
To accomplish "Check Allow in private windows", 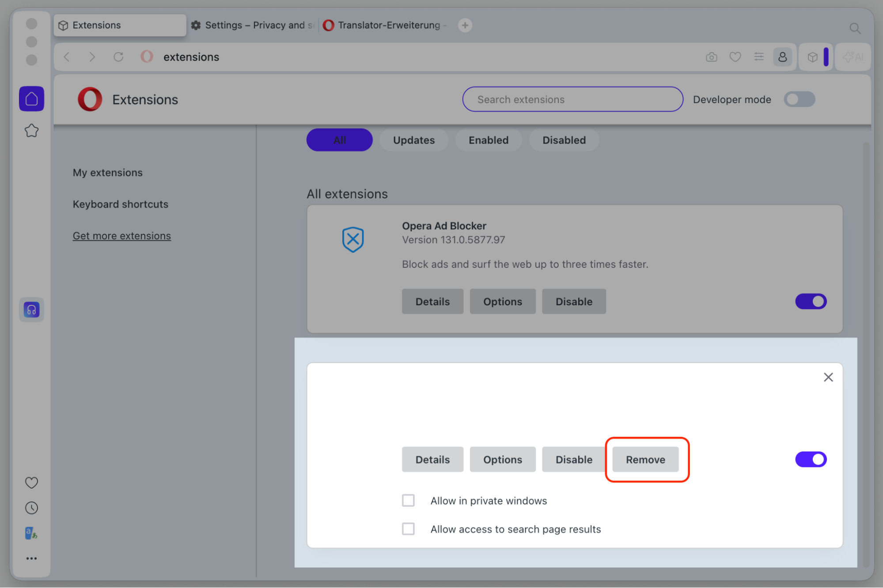I will (x=408, y=501).
